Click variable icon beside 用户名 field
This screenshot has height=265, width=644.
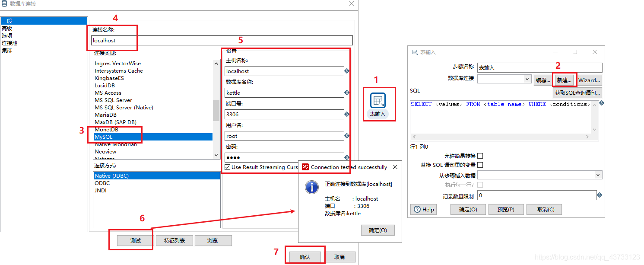(x=347, y=136)
